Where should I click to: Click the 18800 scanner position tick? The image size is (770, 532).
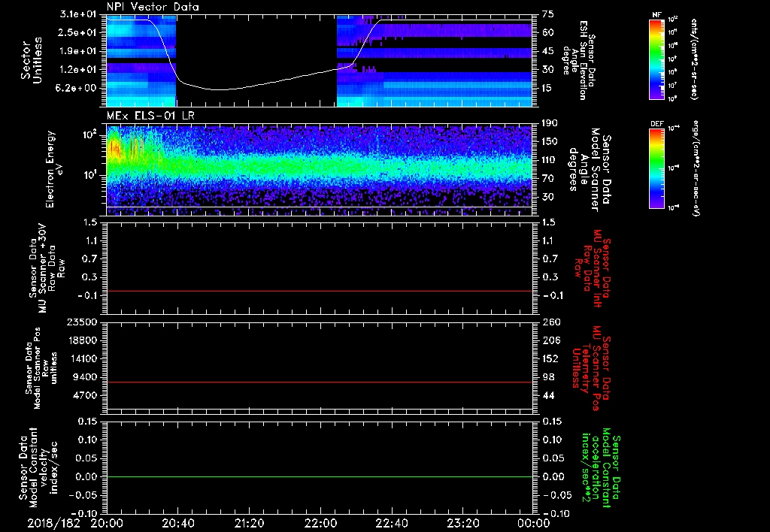(x=83, y=340)
